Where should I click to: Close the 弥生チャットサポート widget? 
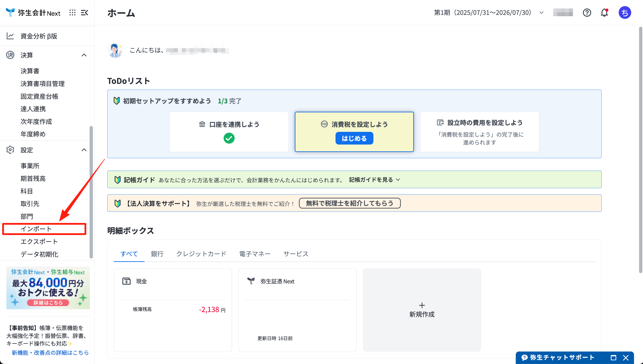point(626,358)
